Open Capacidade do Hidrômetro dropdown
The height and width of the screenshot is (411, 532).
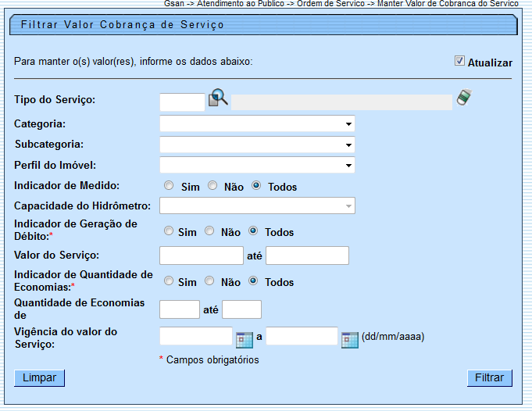pos(257,205)
